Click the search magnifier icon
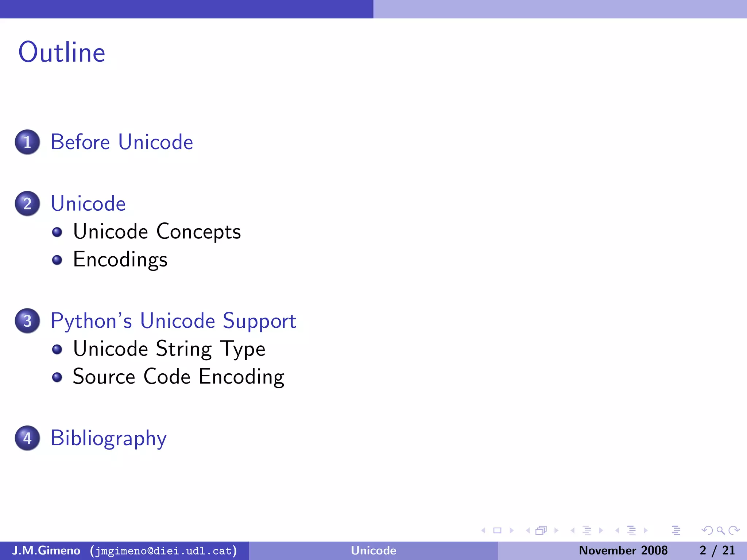The height and width of the screenshot is (560, 747). click(720, 530)
